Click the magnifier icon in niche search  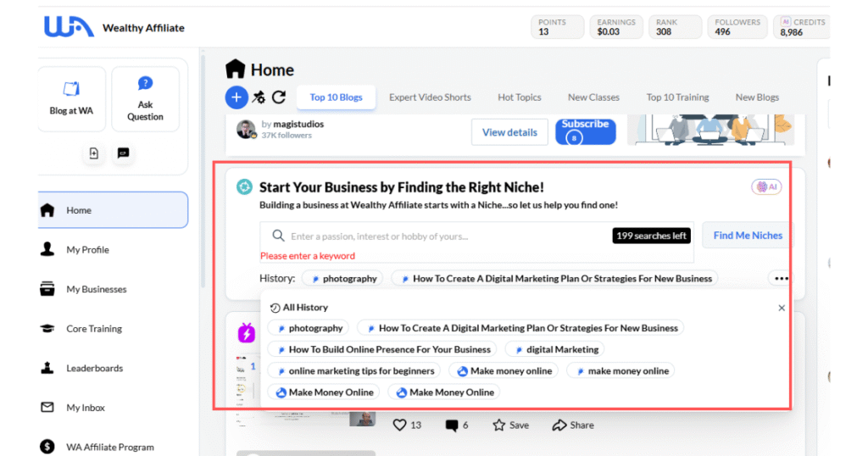coord(278,236)
